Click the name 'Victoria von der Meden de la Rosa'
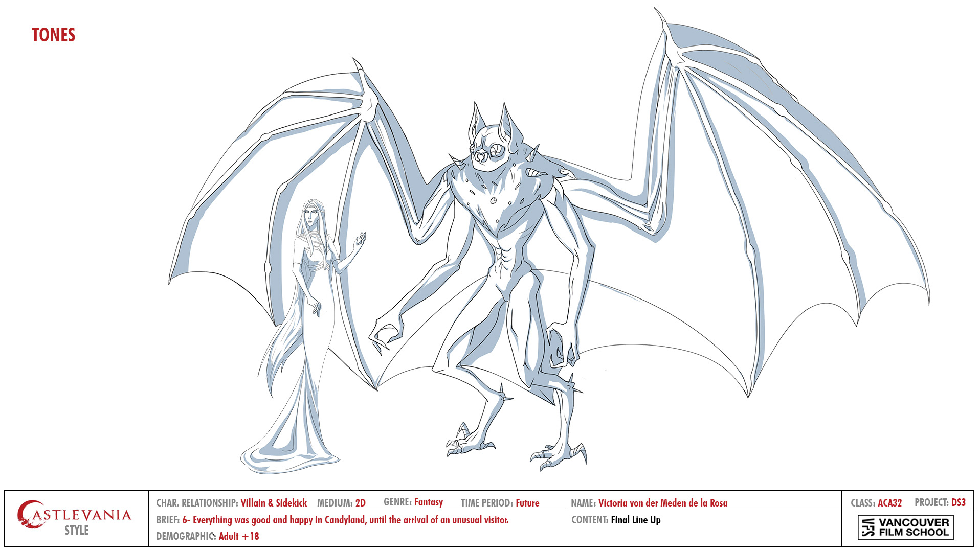The image size is (980, 552). (662, 503)
